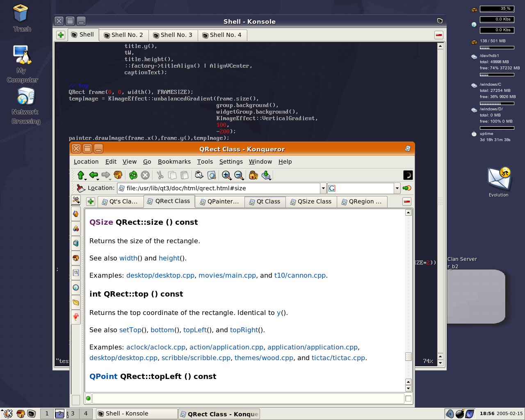Expand the search box dropdown arrow
Screen dimensions: 525x420
397,188
